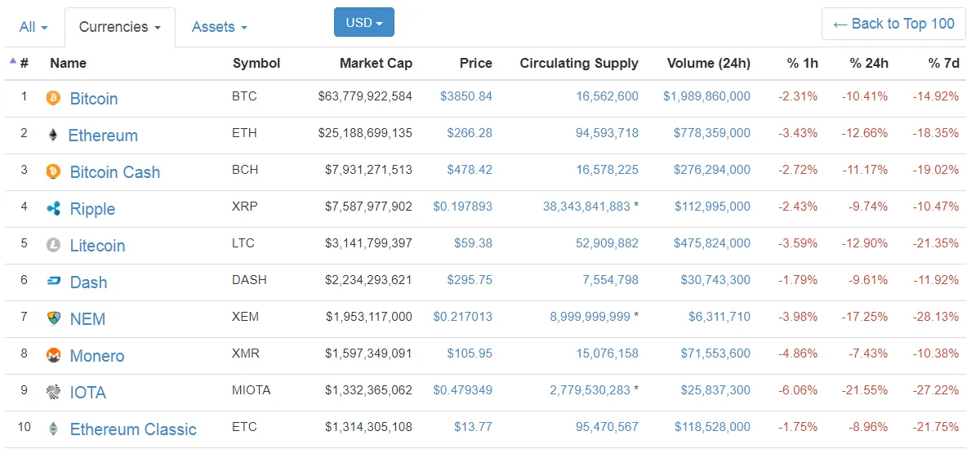The width and height of the screenshot is (980, 449).
Task: Click the Bitcoin Cash logo icon
Action: click(x=53, y=171)
